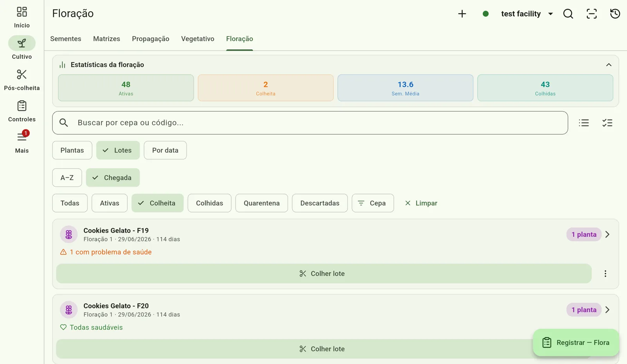
Task: Select the Plantas view chip
Action: pyautogui.click(x=72, y=150)
